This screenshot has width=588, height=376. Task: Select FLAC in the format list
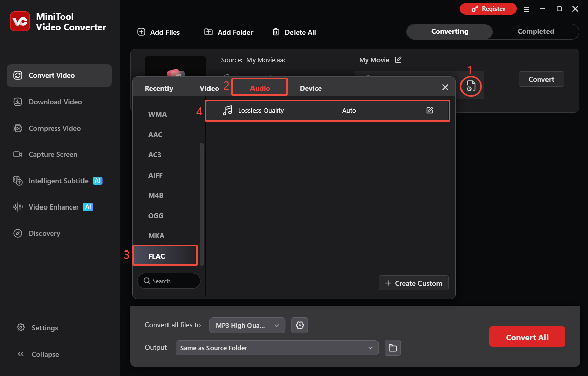click(165, 256)
